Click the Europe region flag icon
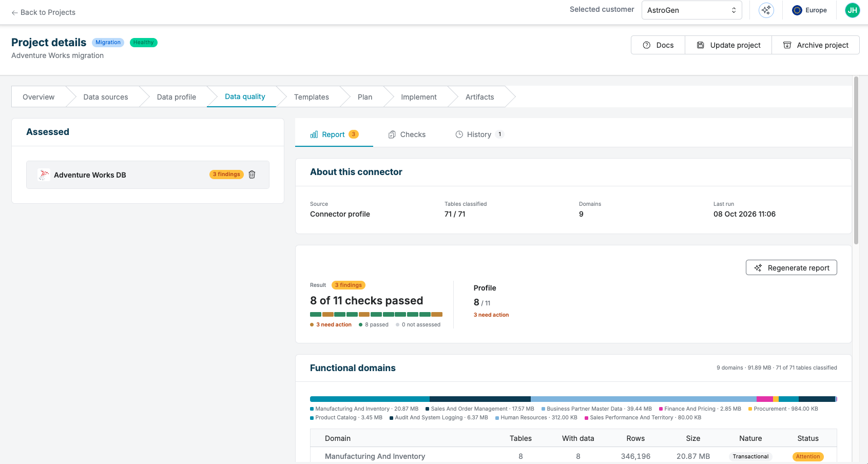 click(797, 10)
